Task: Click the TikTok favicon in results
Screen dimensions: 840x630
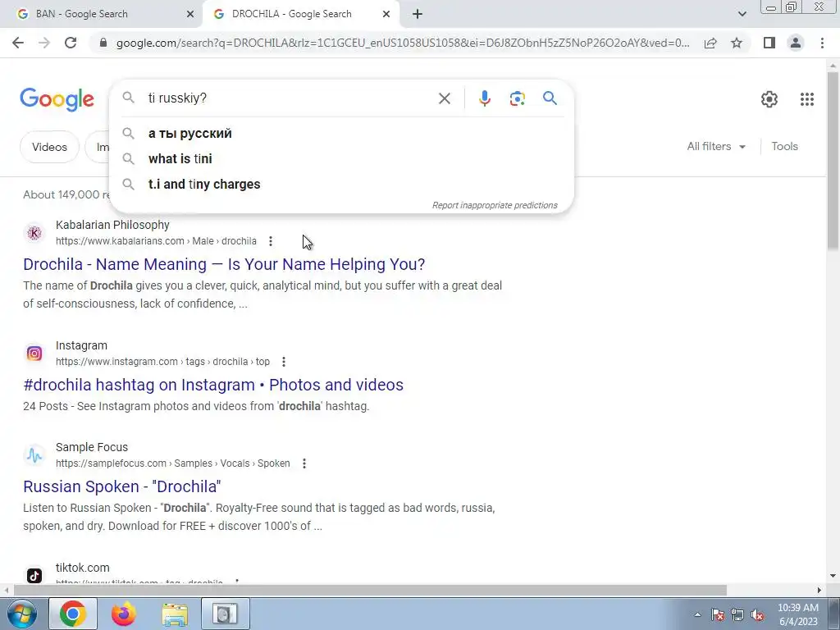Action: [34, 575]
